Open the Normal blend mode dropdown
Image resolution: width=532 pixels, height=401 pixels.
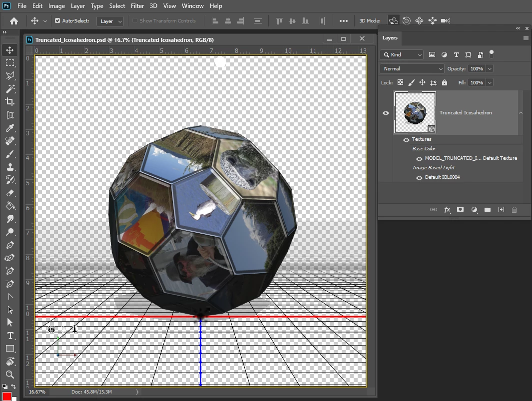click(x=412, y=69)
